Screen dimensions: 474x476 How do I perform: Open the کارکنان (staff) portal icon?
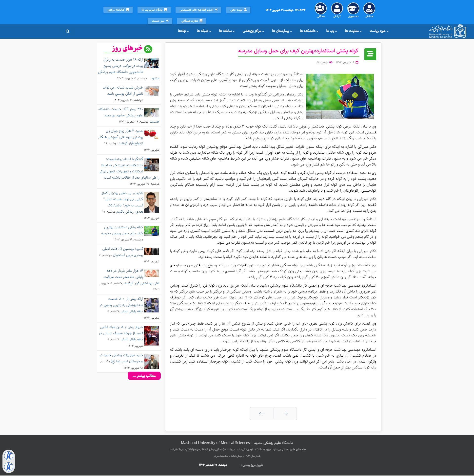coord(337,9)
